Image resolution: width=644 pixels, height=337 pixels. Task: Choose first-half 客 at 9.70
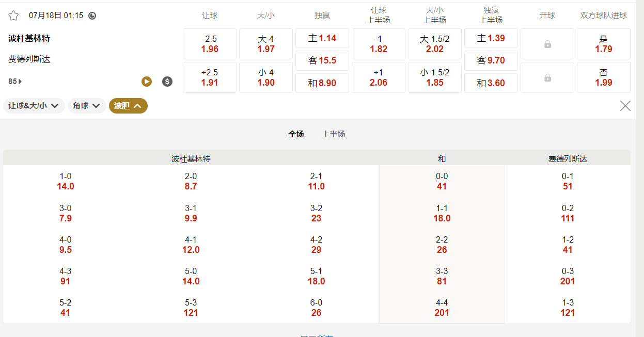point(491,60)
